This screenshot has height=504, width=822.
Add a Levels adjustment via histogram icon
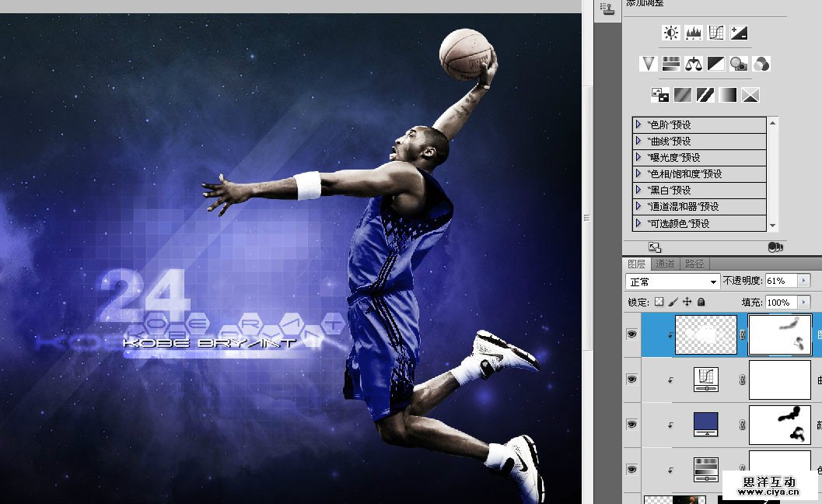(x=694, y=33)
